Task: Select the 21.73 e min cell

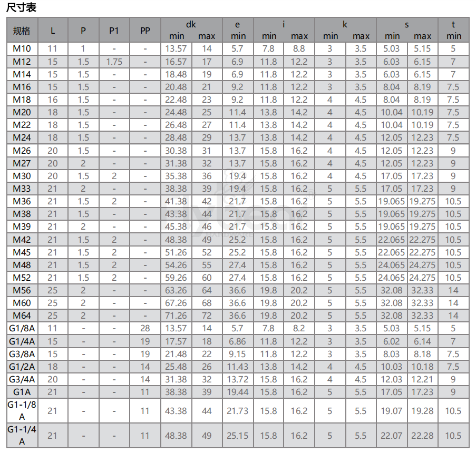Action: (x=238, y=411)
